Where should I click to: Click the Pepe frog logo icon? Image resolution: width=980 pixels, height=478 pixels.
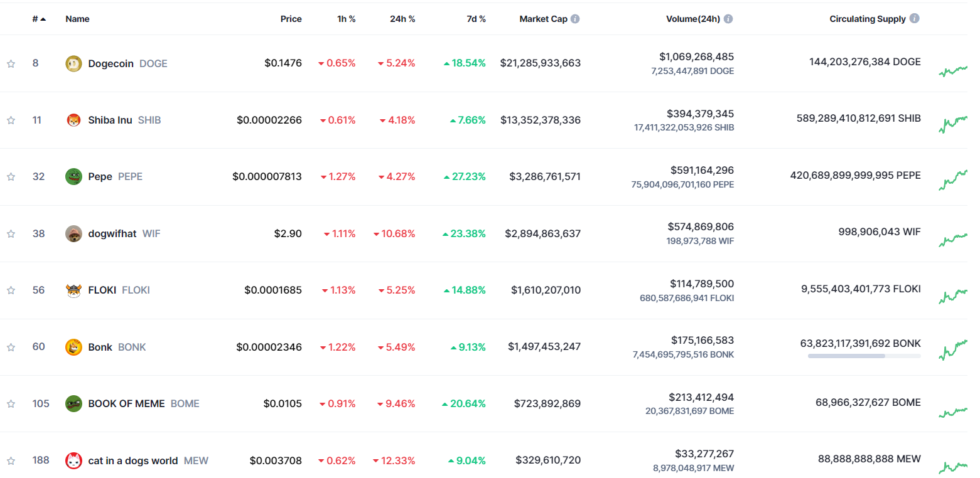pos(73,177)
